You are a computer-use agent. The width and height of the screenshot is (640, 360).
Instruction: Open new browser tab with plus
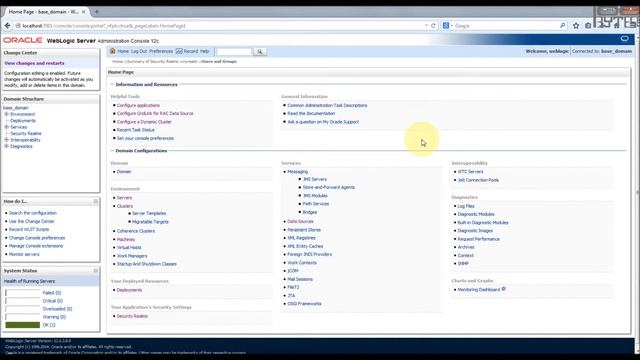[x=97, y=12]
